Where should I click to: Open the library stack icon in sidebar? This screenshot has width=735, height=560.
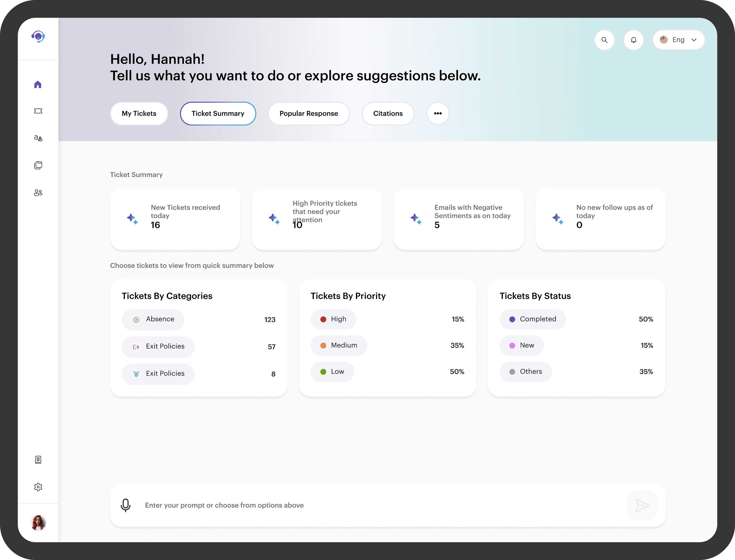click(38, 165)
